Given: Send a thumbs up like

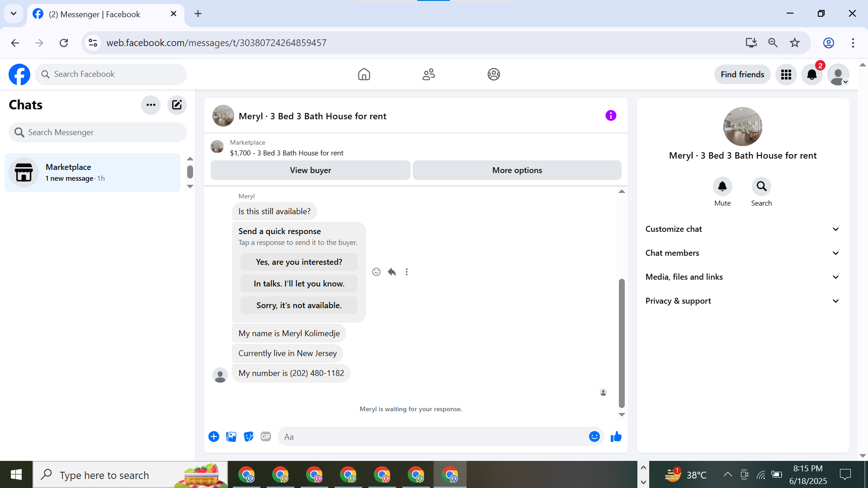Looking at the screenshot, I should click(616, 436).
